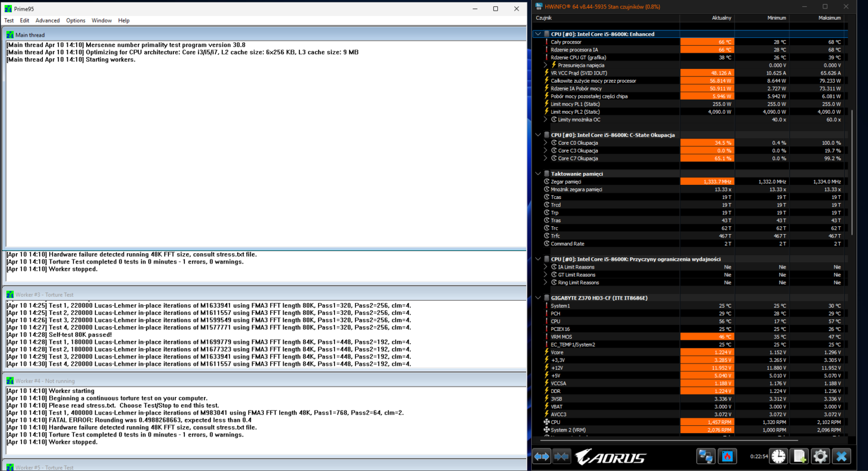Open HWiNFO sensor settings via gear icon

pyautogui.click(x=820, y=456)
